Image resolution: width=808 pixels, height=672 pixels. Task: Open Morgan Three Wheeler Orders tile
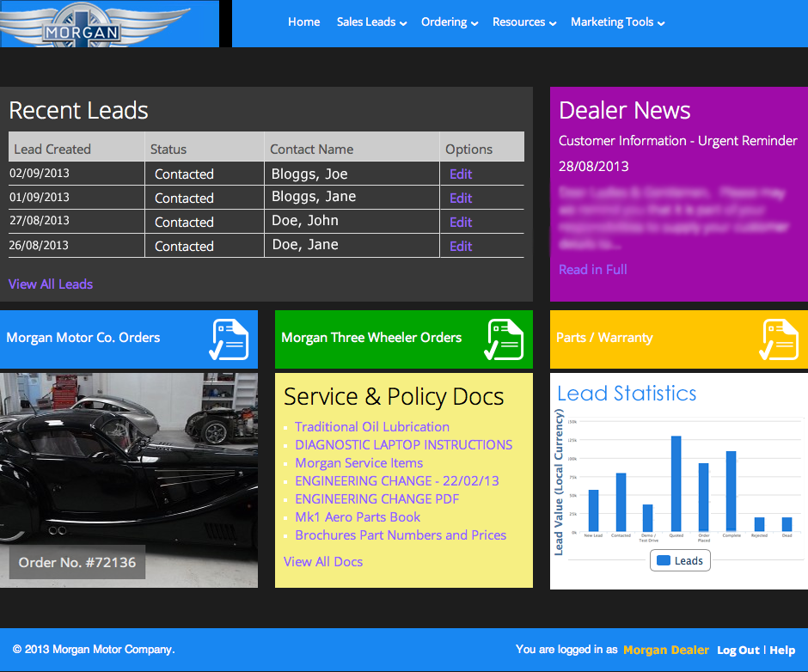(x=404, y=339)
